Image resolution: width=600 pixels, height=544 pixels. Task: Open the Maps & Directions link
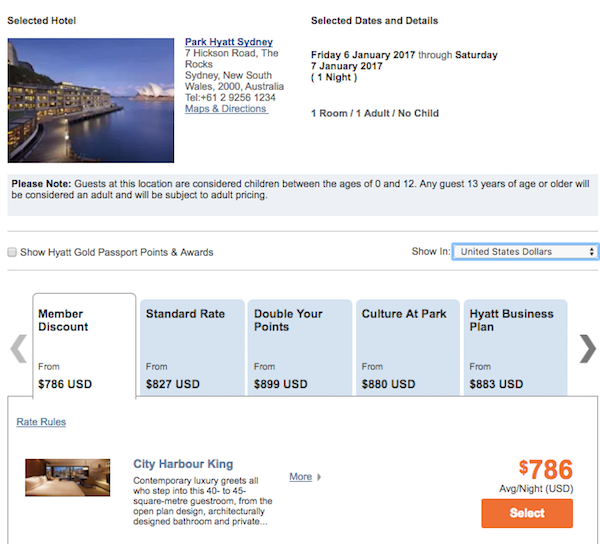tap(226, 109)
